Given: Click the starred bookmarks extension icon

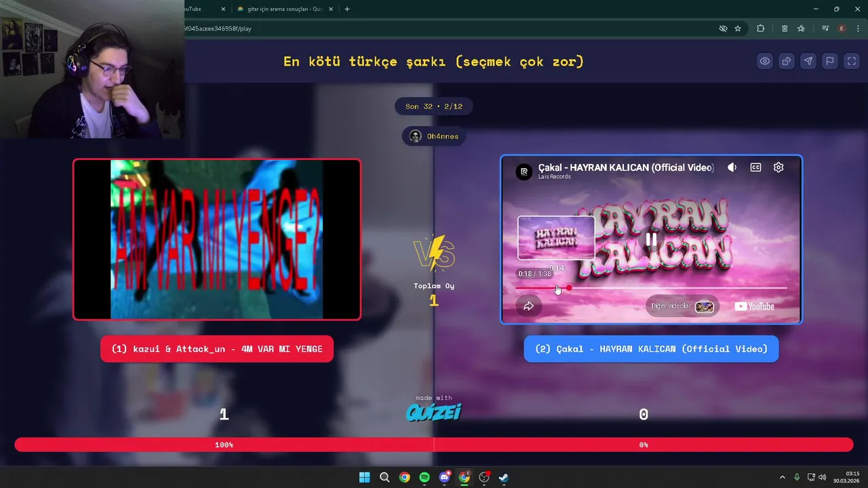Looking at the screenshot, I should [801, 28].
